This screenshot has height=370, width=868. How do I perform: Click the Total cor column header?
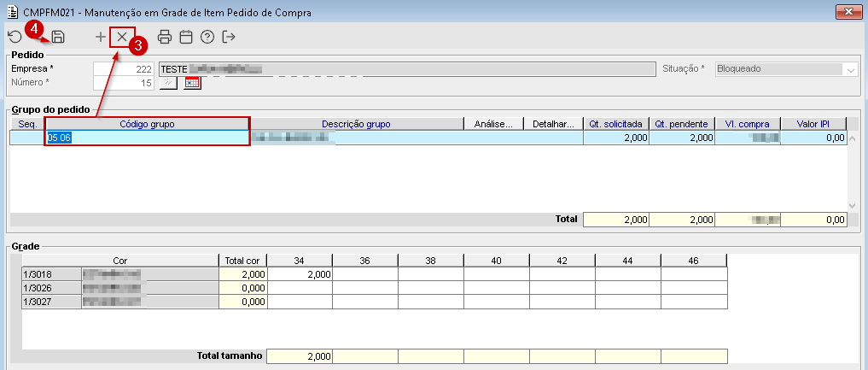[x=243, y=261]
